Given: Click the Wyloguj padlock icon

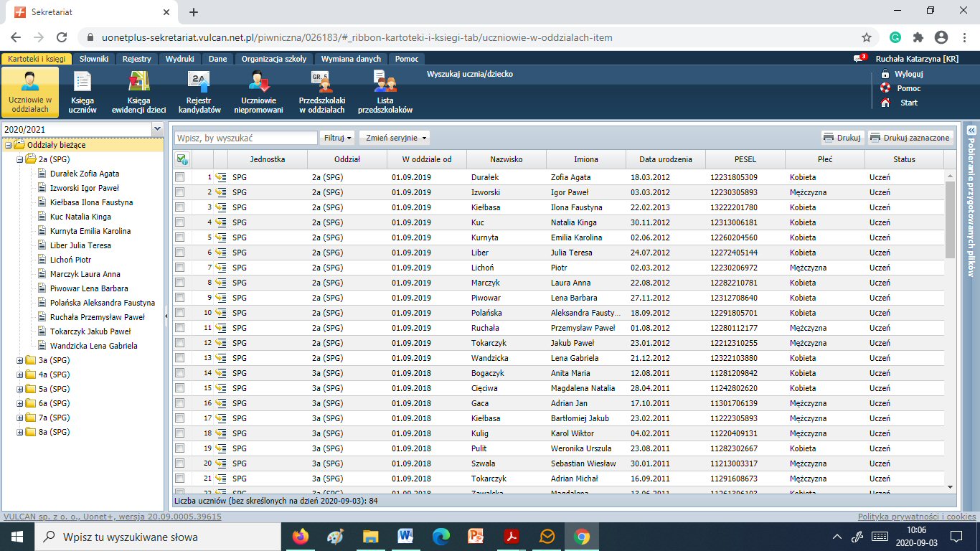Looking at the screenshot, I should 885,74.
